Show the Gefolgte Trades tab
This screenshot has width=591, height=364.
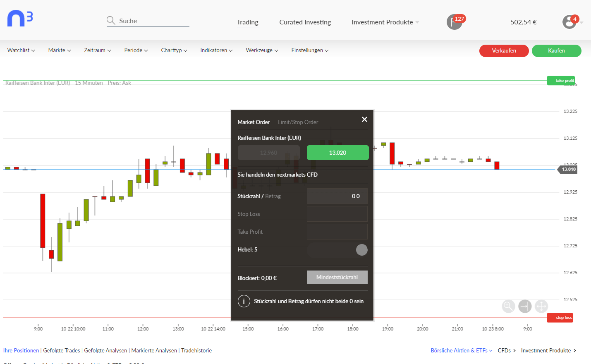(x=62, y=350)
